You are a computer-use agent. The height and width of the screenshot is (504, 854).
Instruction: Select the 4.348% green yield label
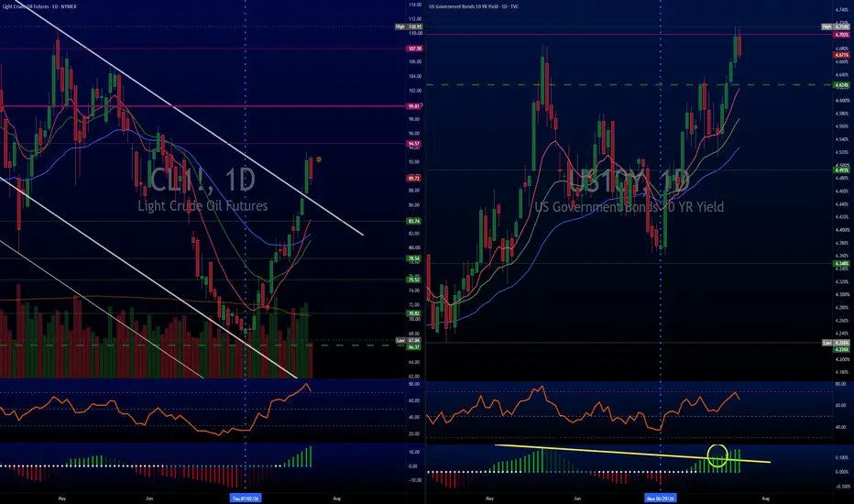point(841,264)
